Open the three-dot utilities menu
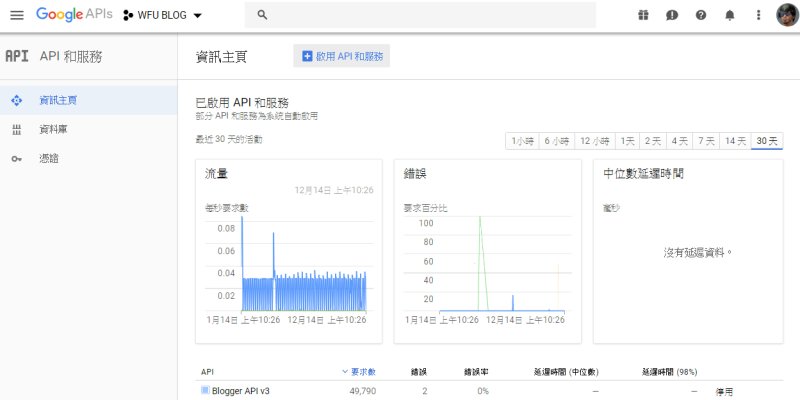This screenshot has width=800, height=400. (758, 15)
